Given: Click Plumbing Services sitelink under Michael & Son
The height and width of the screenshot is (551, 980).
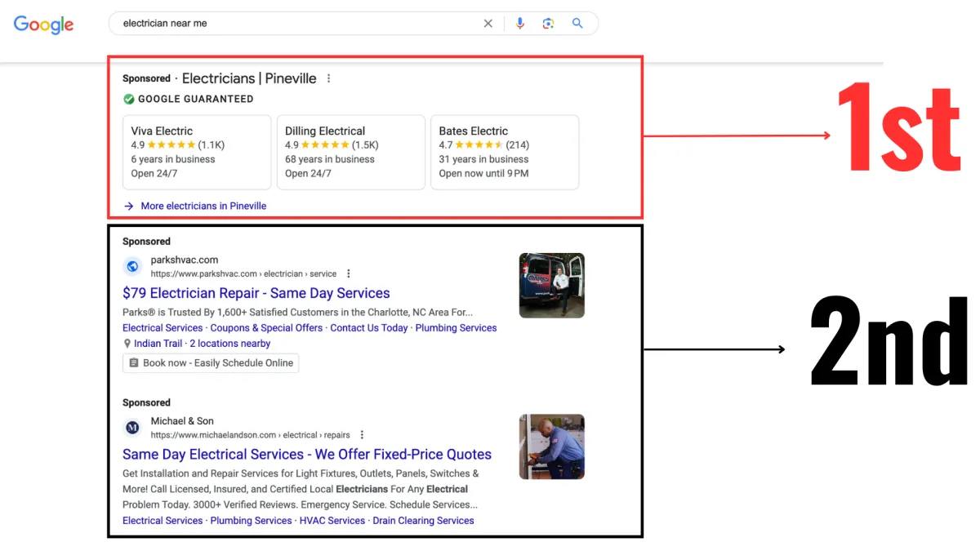Looking at the screenshot, I should 251,521.
